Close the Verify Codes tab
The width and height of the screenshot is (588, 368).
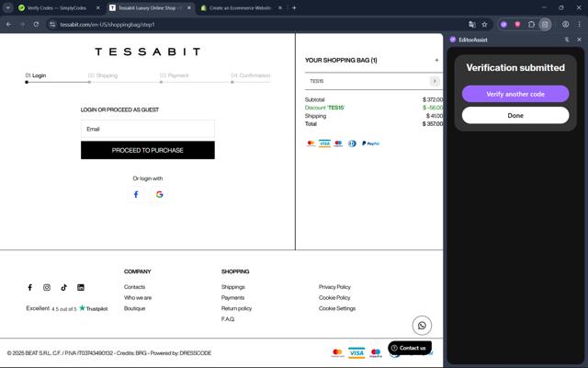pos(98,8)
